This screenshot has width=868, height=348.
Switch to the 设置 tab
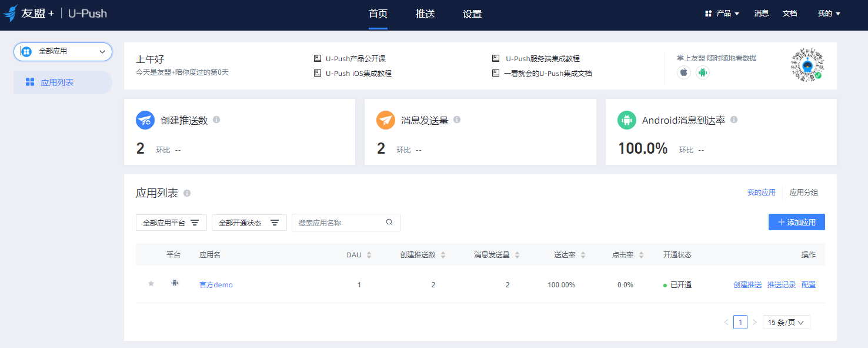click(x=472, y=14)
